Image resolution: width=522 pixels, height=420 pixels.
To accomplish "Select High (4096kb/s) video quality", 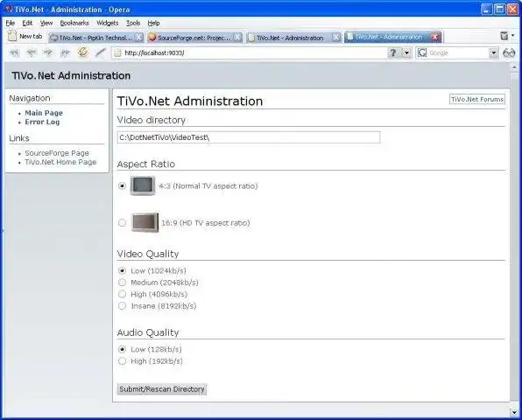I will tap(122, 294).
